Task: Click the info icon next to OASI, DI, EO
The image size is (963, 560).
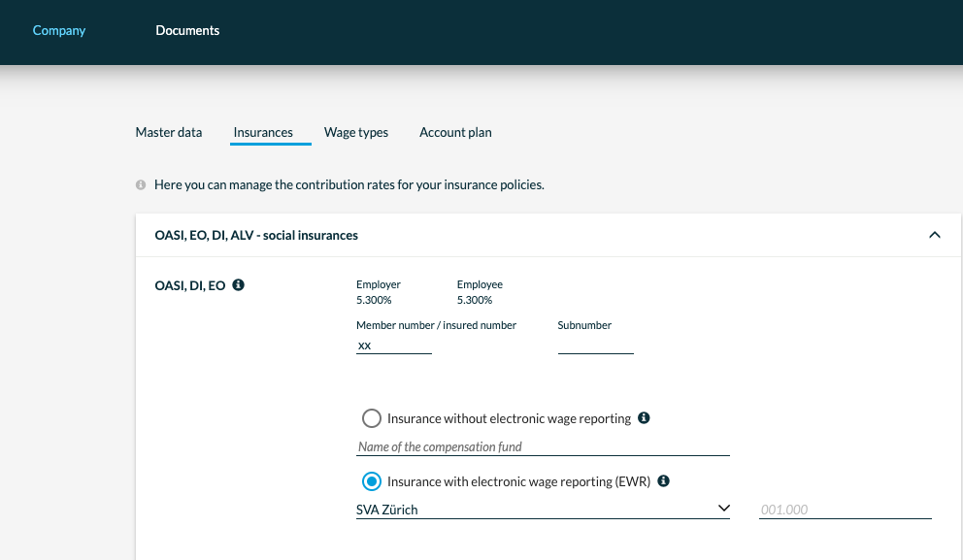Action: [x=238, y=285]
